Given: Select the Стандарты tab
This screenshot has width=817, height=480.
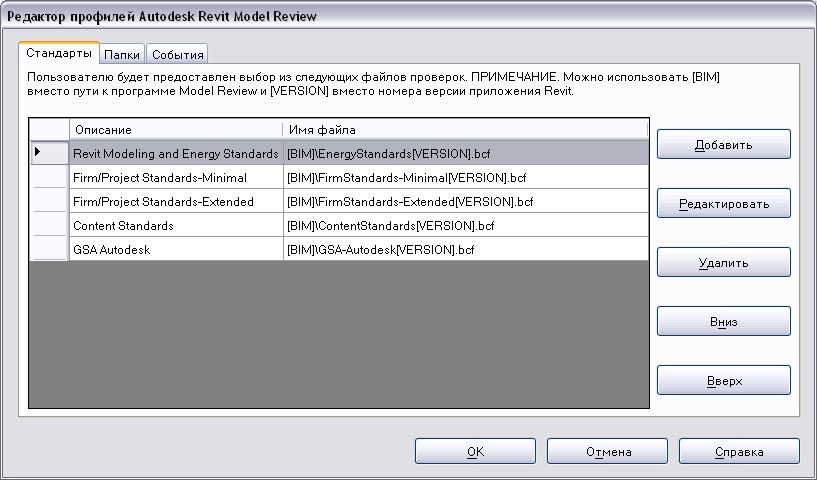Looking at the screenshot, I should pos(59,53).
